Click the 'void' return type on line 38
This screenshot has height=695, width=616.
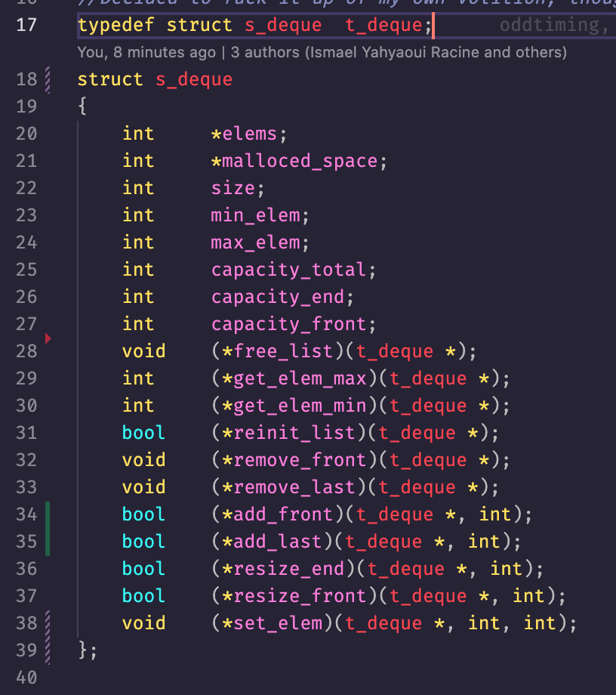pyautogui.click(x=143, y=623)
